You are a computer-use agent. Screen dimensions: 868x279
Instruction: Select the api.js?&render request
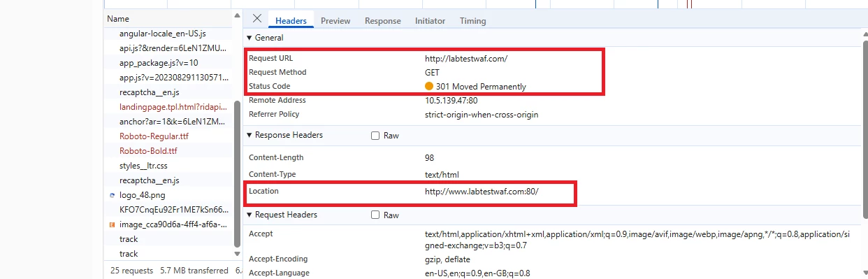[167, 48]
